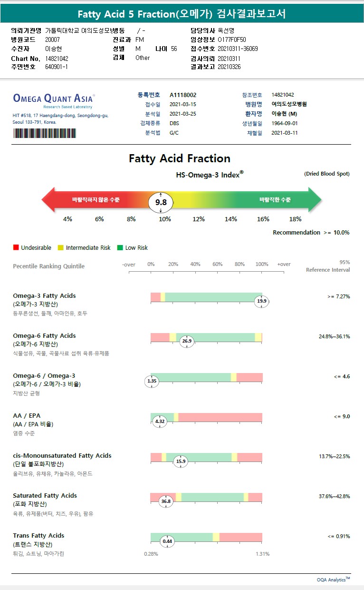Image resolution: width=364 pixels, height=590 pixels.
Task: Click the Fatty Acid Fraction heading
Action: point(180,158)
